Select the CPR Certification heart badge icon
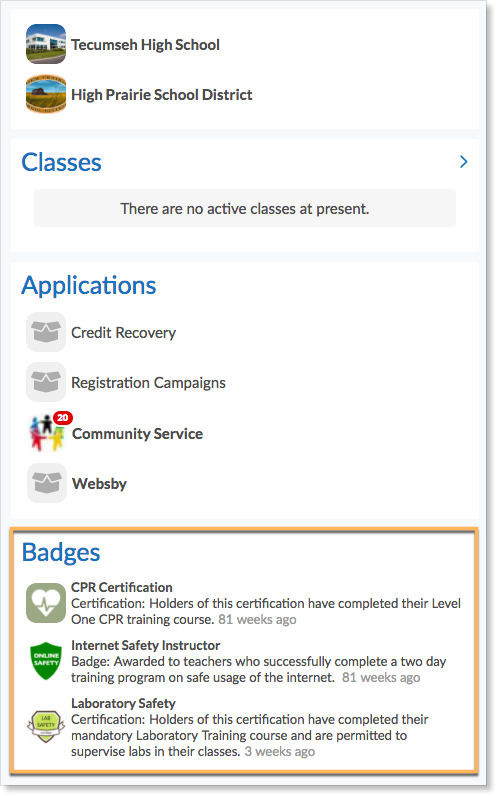 [x=46, y=603]
